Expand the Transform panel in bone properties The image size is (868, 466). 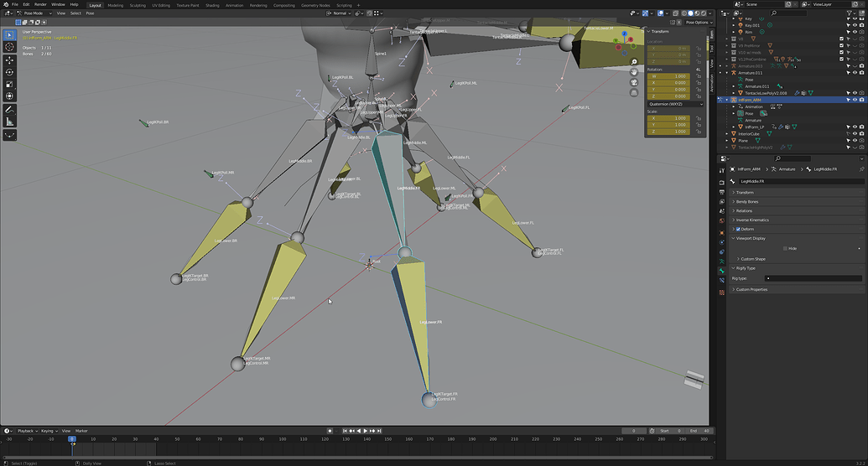(x=798, y=193)
